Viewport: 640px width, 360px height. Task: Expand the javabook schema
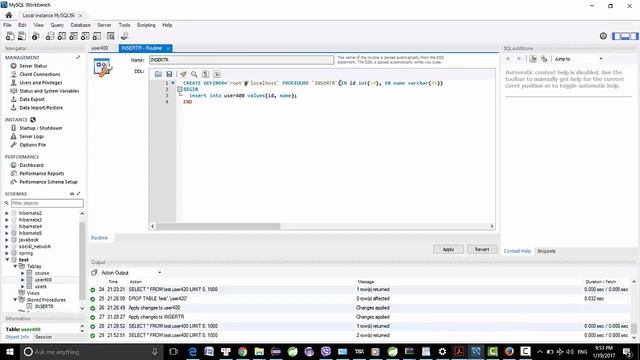pyautogui.click(x=7, y=240)
